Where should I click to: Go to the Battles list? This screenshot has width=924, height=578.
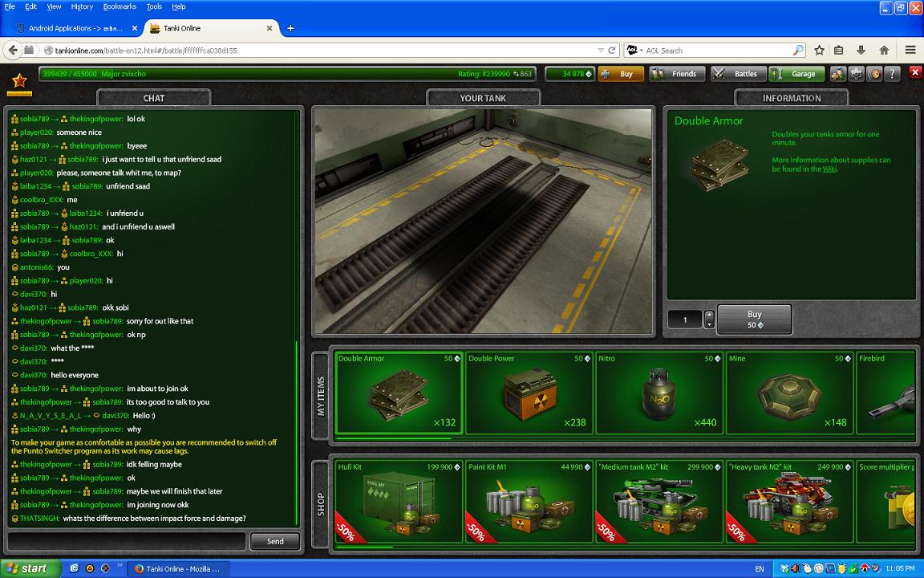[x=739, y=74]
